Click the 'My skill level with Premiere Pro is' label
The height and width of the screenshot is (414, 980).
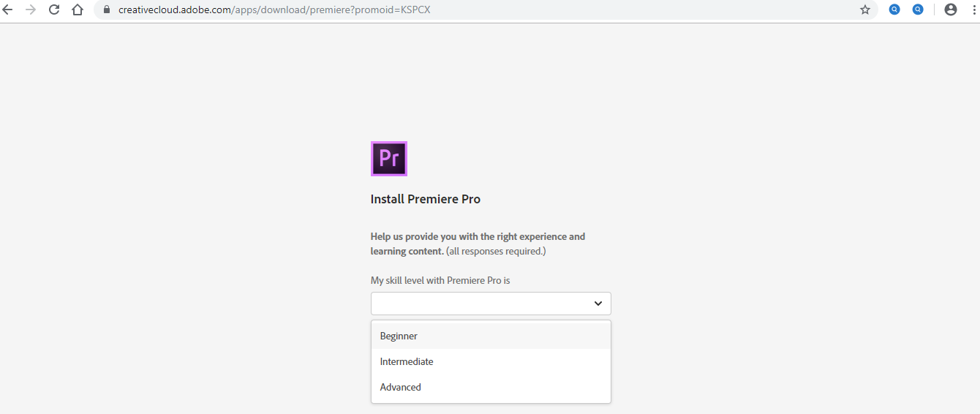(x=440, y=280)
